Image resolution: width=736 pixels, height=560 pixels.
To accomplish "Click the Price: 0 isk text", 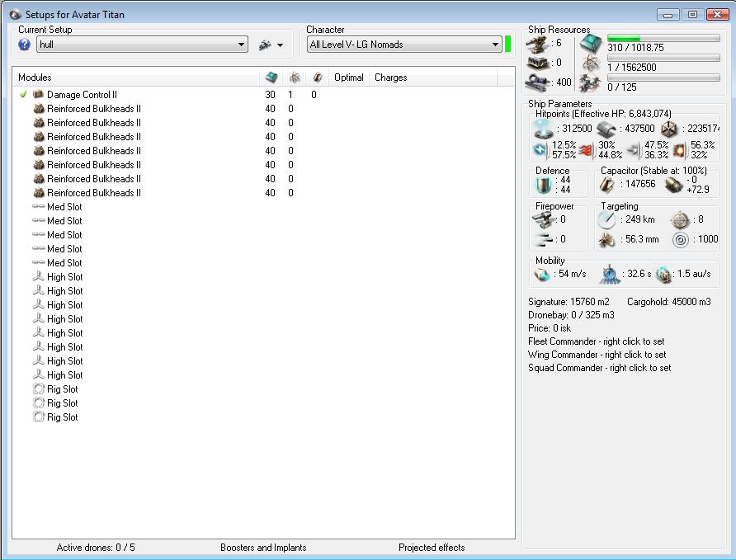I will pyautogui.click(x=550, y=328).
